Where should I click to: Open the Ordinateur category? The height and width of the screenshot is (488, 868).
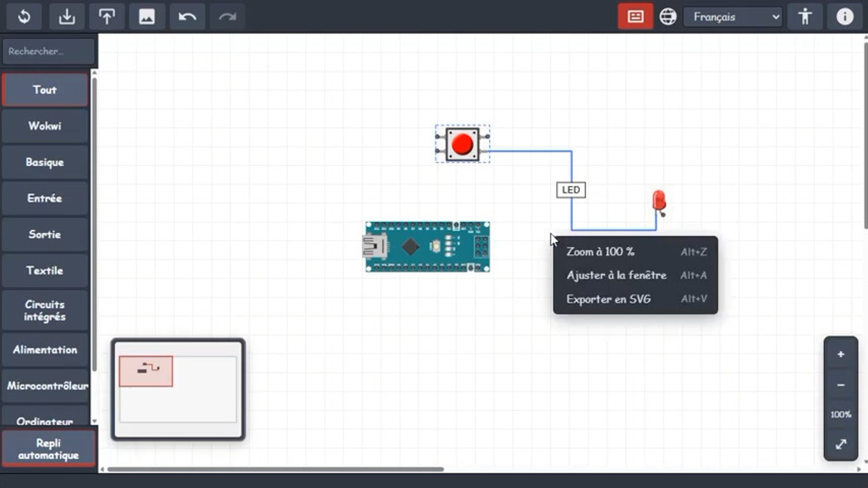(x=45, y=417)
